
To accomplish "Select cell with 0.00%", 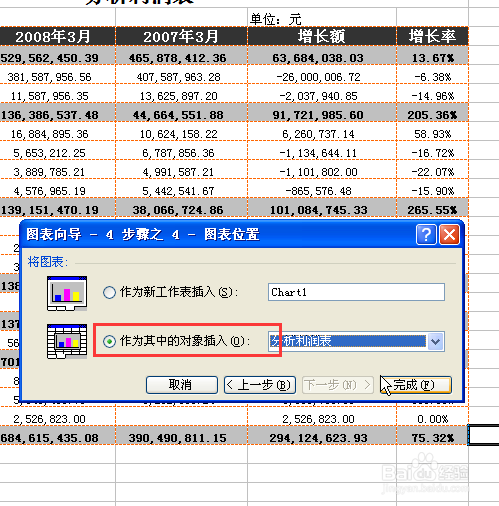I will click(x=432, y=416).
